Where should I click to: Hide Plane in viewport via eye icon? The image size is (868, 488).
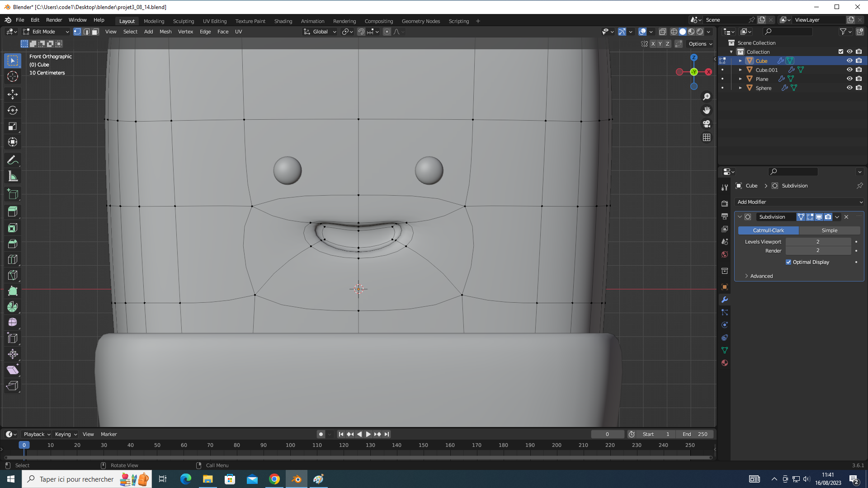click(x=849, y=79)
